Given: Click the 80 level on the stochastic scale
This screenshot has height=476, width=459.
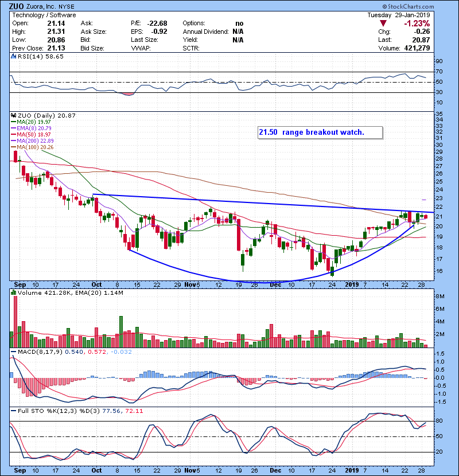Looking at the screenshot, I should [439, 421].
